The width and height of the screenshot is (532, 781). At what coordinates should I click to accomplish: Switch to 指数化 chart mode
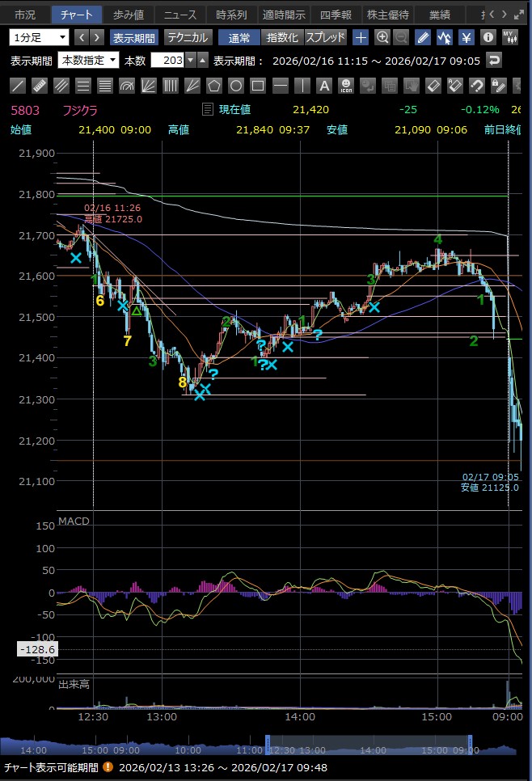click(282, 37)
